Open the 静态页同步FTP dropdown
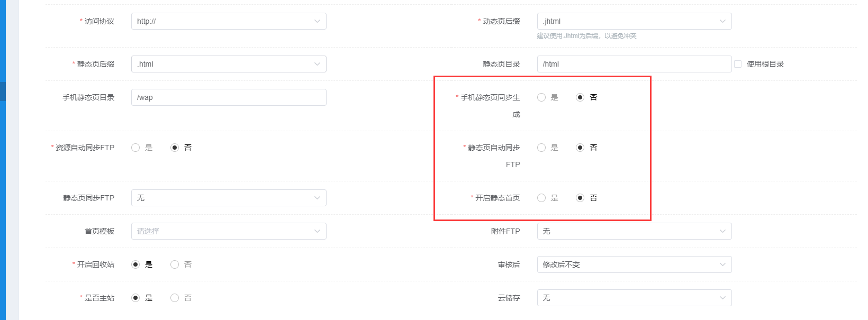Screen dimensions: 868x320 (x=228, y=198)
